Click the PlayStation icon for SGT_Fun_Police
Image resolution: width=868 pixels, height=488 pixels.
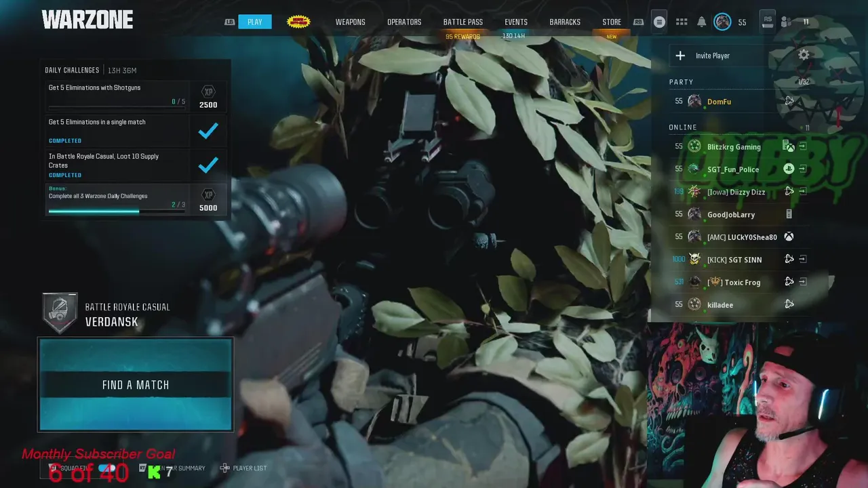click(x=789, y=169)
